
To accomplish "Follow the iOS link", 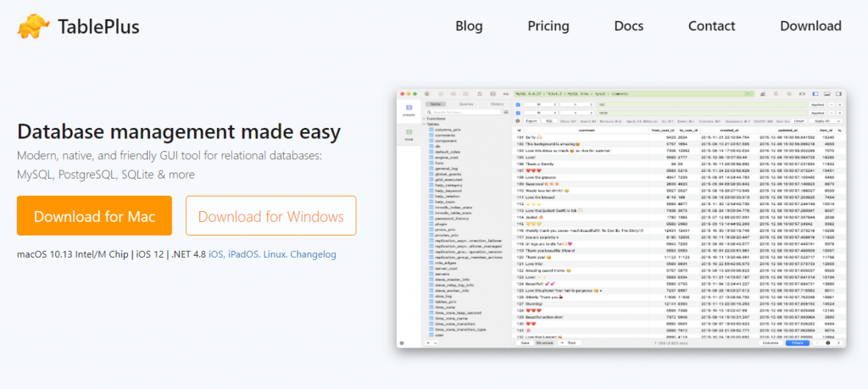I will (216, 254).
